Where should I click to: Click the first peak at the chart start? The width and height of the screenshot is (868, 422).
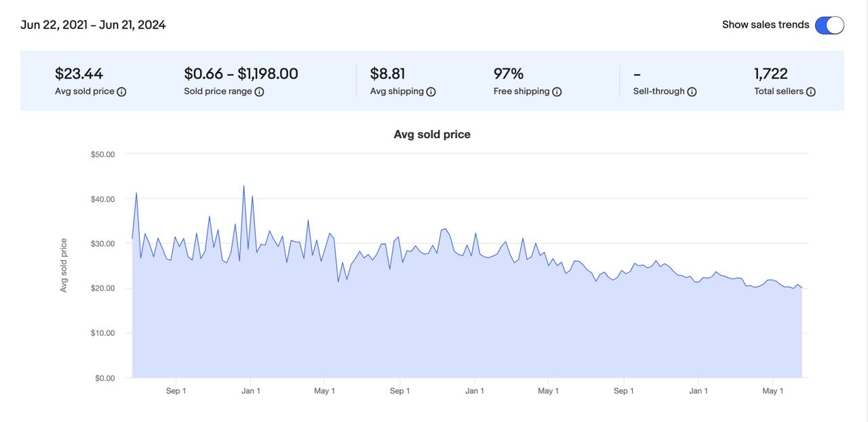[136, 193]
